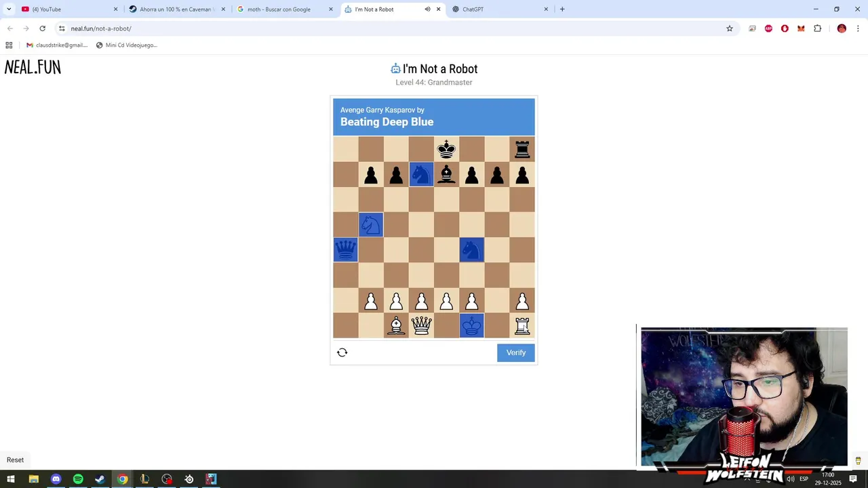
Task: Click the Level 44: Grandmaster subtitle
Action: [x=434, y=83]
